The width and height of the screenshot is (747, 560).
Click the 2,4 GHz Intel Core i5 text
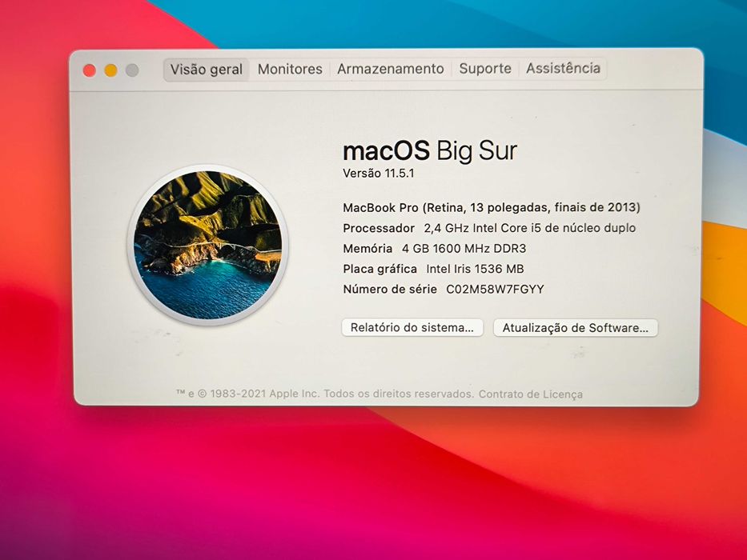coord(530,228)
